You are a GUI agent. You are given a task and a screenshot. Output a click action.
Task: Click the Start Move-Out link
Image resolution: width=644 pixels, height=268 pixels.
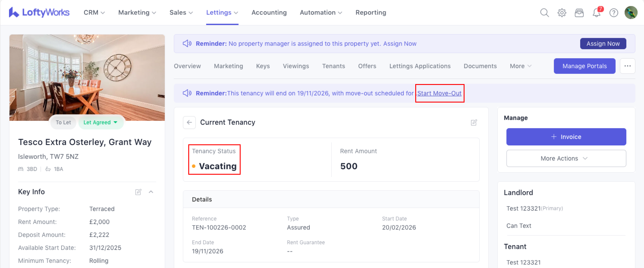439,93
